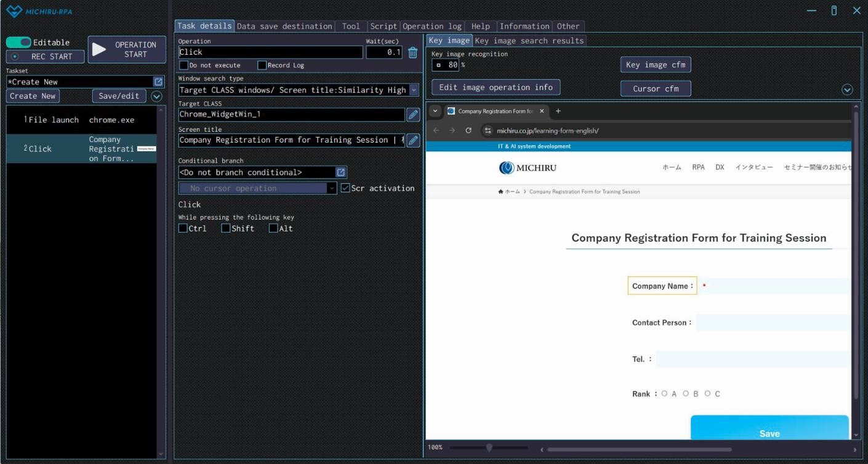Enable the Record Log checkbox
This screenshot has height=464, width=868.
[262, 65]
